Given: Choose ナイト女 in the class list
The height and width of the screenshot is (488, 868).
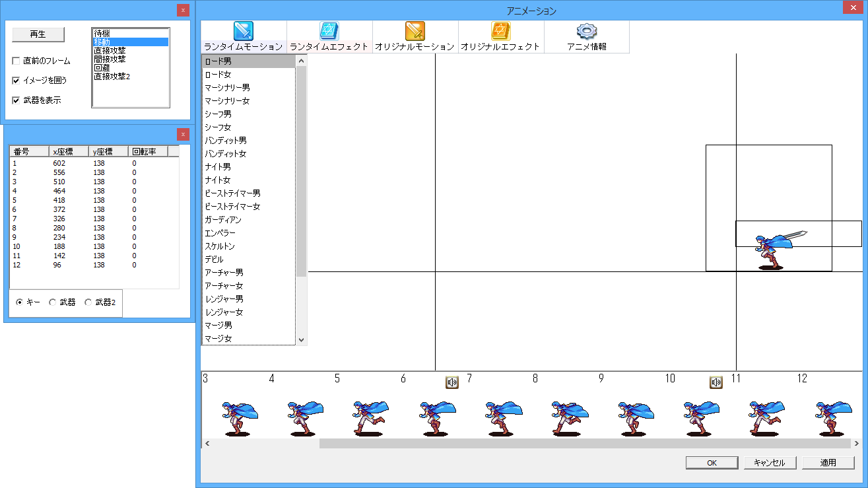Looking at the screenshot, I should pyautogui.click(x=249, y=180).
